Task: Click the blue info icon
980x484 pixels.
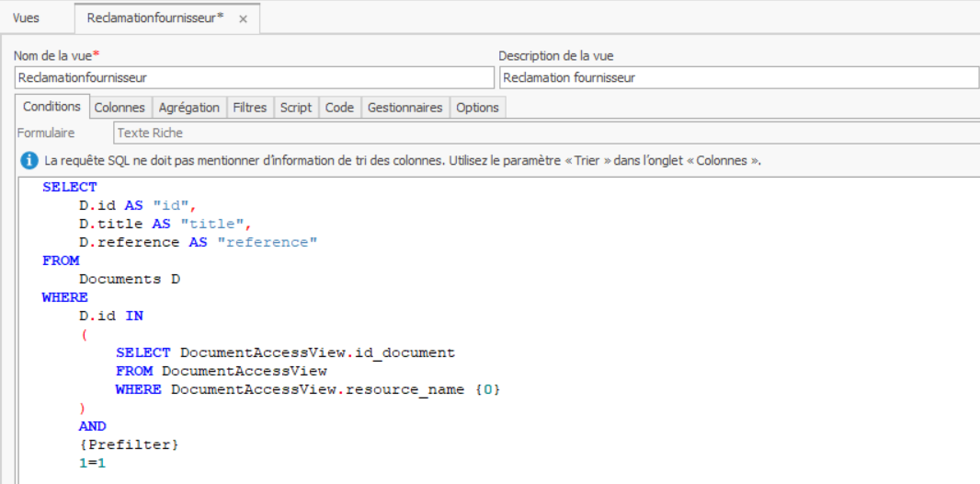Action: pos(29,161)
